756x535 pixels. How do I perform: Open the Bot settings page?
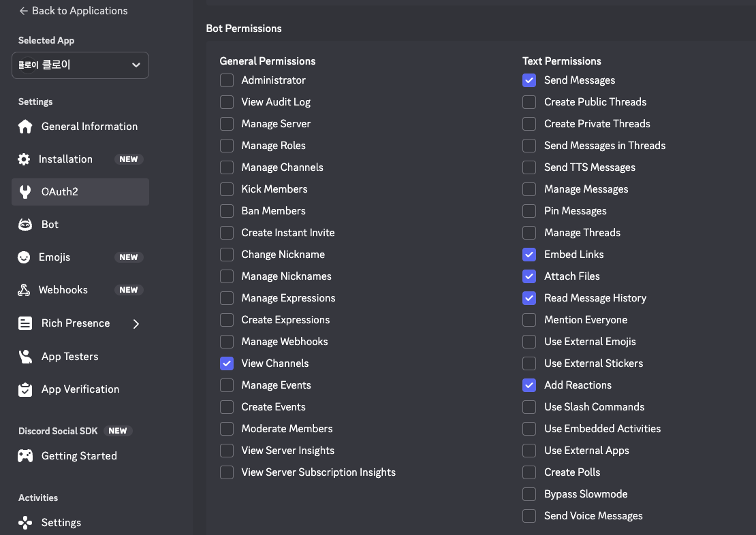[80, 225]
